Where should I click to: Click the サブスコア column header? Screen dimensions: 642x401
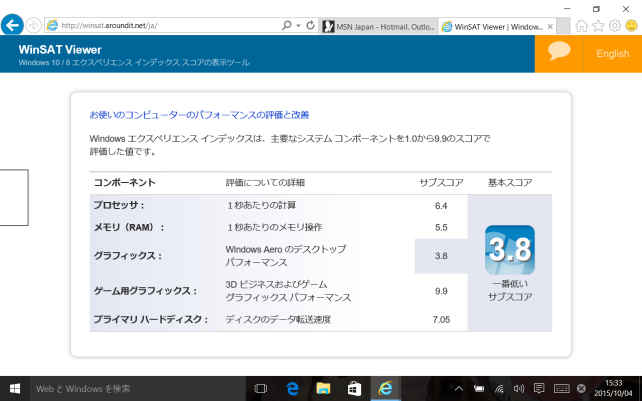pos(441,183)
